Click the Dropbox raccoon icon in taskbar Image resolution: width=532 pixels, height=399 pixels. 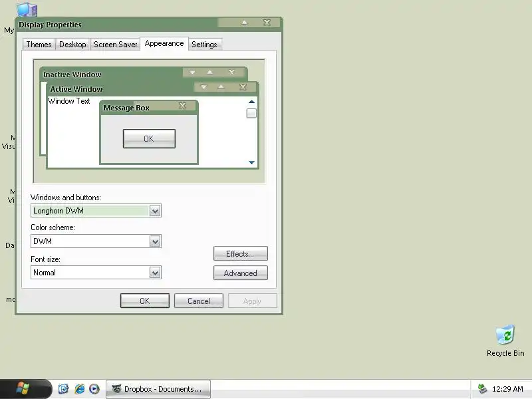(116, 389)
